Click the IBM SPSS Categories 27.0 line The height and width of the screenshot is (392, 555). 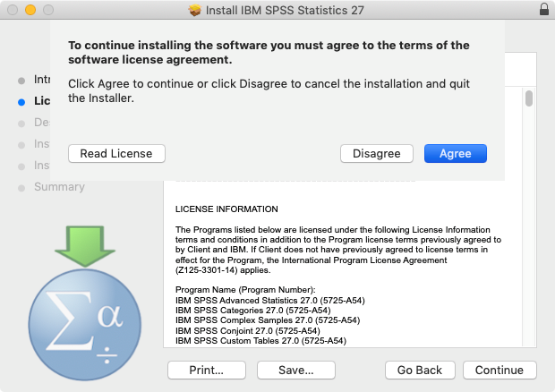(253, 311)
